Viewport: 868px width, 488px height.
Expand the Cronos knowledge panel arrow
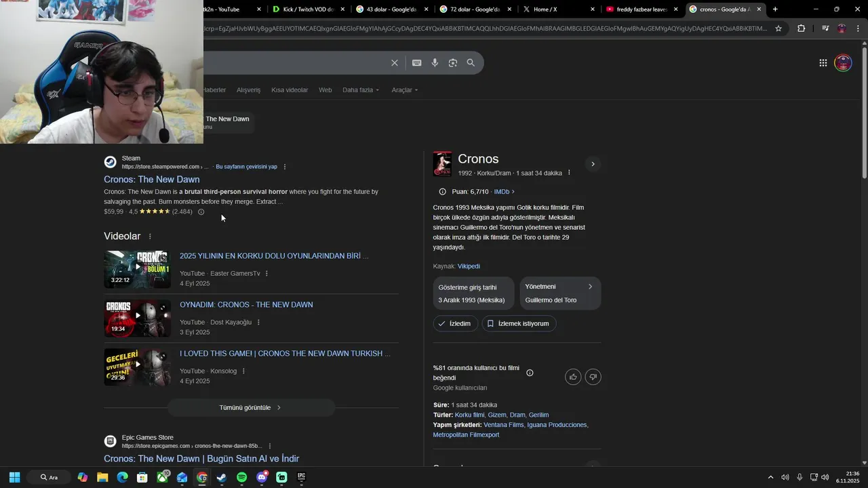(593, 164)
